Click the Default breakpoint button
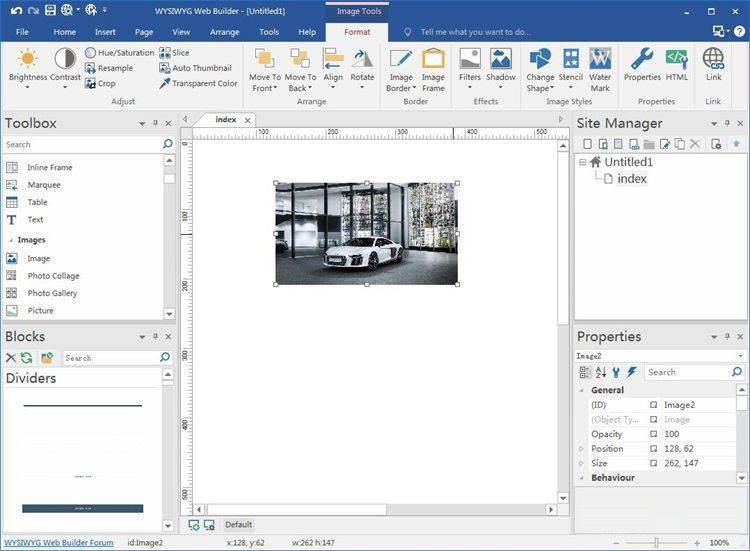The image size is (750, 551). click(238, 524)
